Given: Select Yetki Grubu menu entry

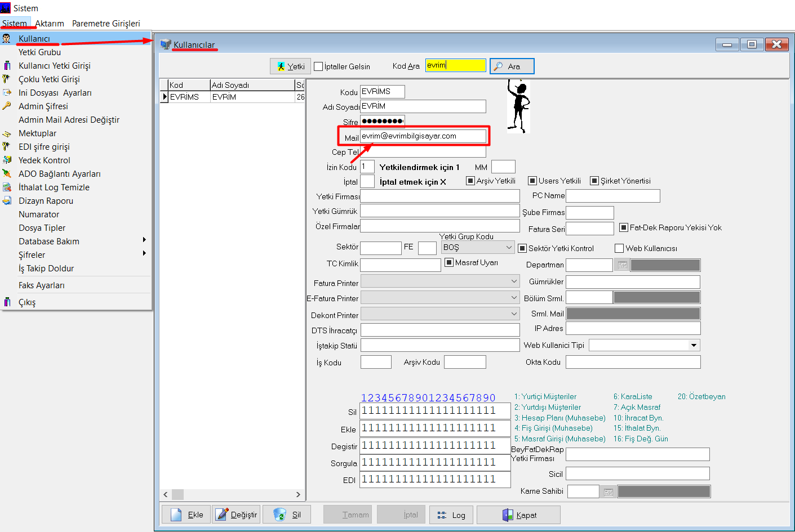Looking at the screenshot, I should point(39,52).
